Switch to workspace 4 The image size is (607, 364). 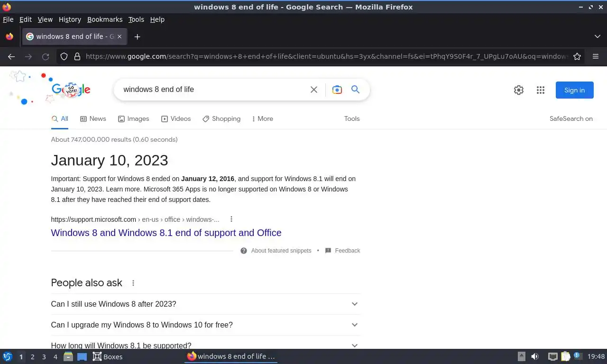coord(55,357)
